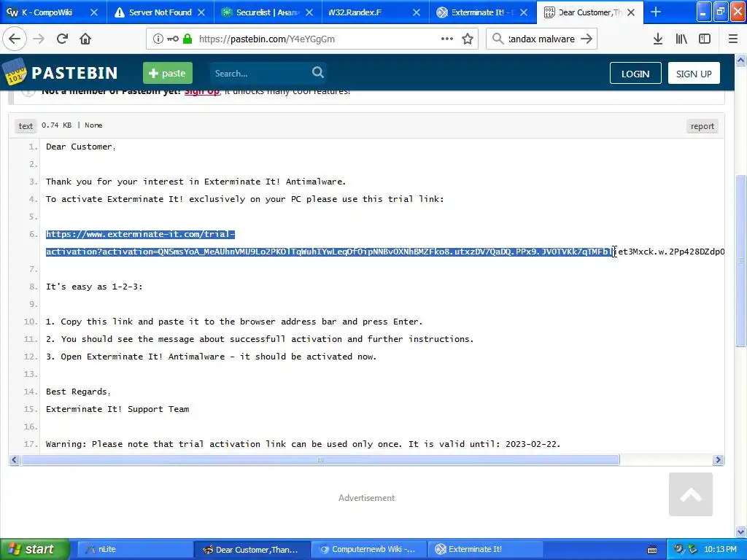Click the taskbar clock showing 10:13 PM
Viewport: 747px width, 560px height.
point(720,549)
